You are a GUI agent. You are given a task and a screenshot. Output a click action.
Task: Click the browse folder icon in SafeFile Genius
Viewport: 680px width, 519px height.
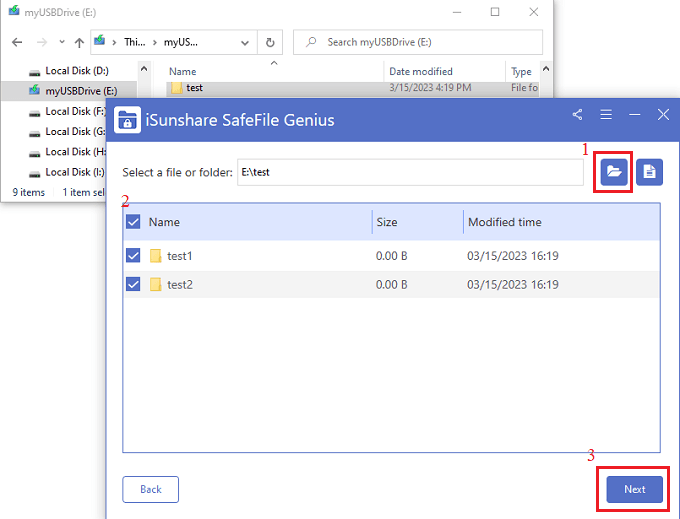[614, 172]
